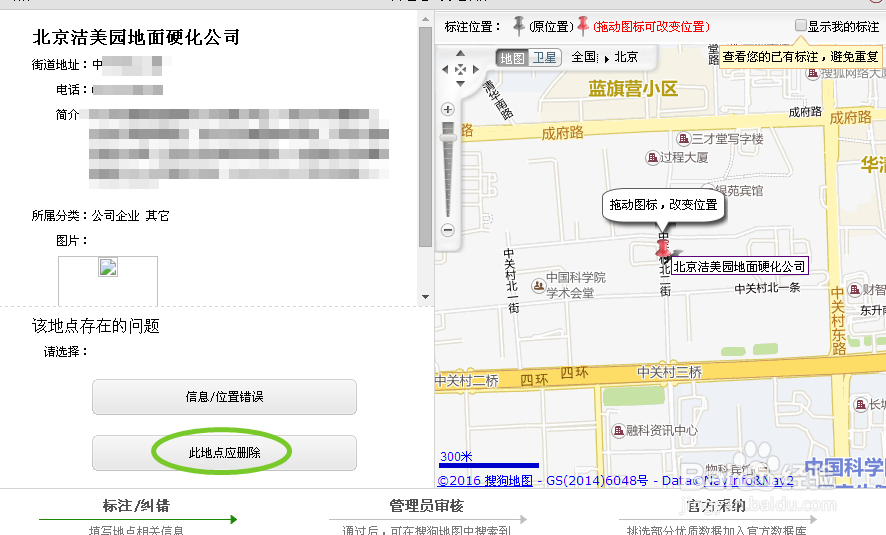Click the zoom slider handle

(x=448, y=137)
